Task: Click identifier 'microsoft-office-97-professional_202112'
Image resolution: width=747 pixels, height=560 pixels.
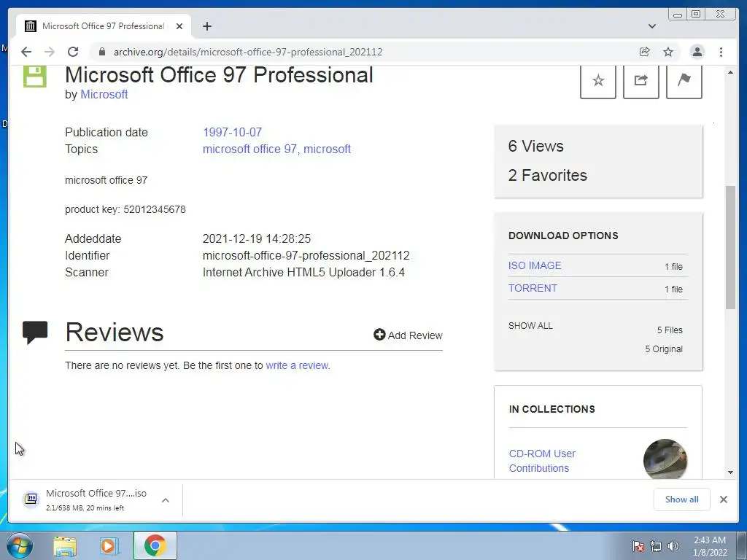Action: coord(306,255)
